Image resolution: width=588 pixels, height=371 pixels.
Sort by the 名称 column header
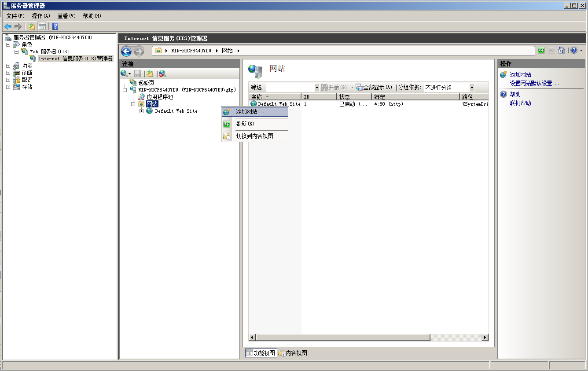(275, 97)
